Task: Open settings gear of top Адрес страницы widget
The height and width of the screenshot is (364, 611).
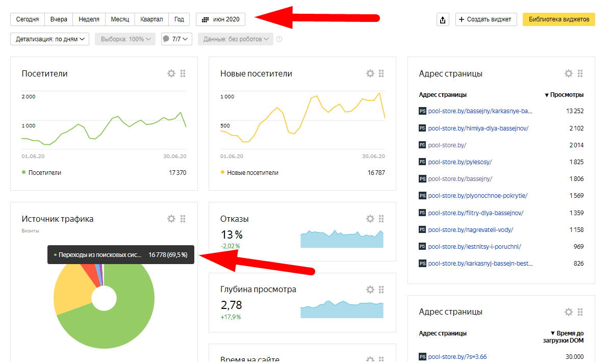Action: tap(569, 73)
